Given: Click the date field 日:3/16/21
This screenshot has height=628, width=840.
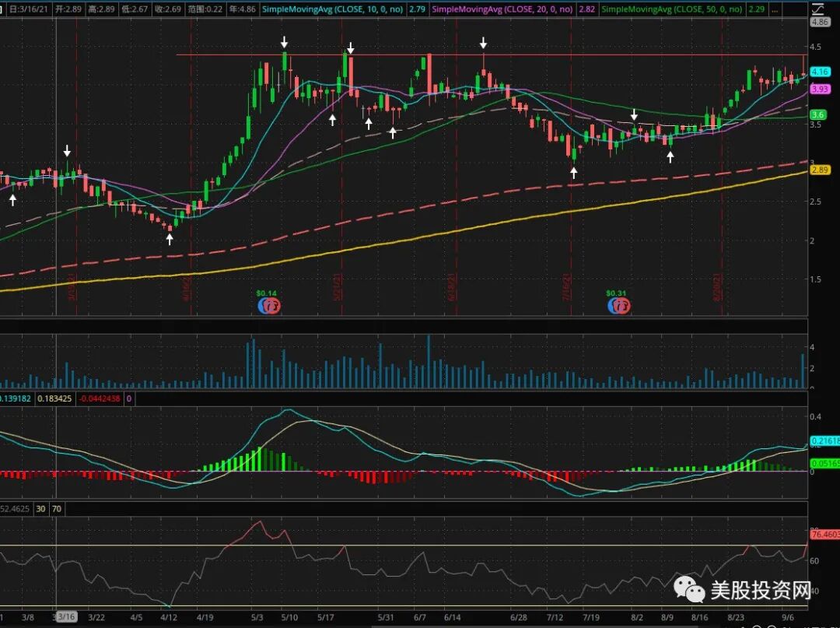Looking at the screenshot, I should point(29,9).
